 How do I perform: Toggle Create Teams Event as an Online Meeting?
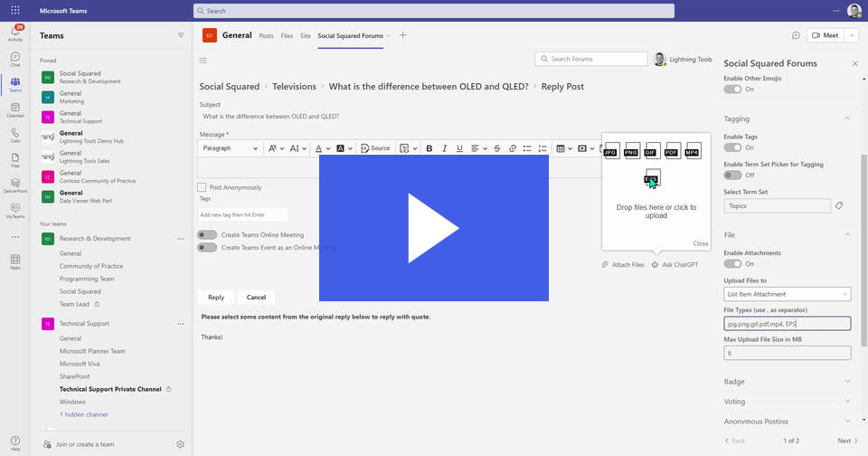207,248
